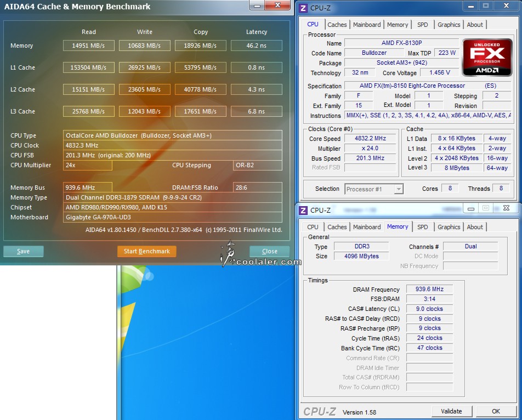
Task: Click DRAM Frequency value 939.6 MHz in CPU-Z
Action: (429, 289)
